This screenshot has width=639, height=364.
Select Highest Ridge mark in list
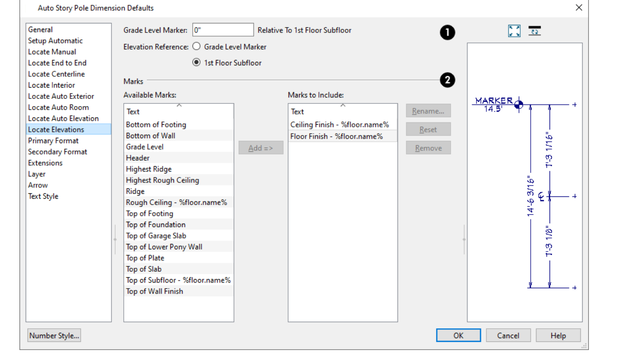click(x=149, y=169)
